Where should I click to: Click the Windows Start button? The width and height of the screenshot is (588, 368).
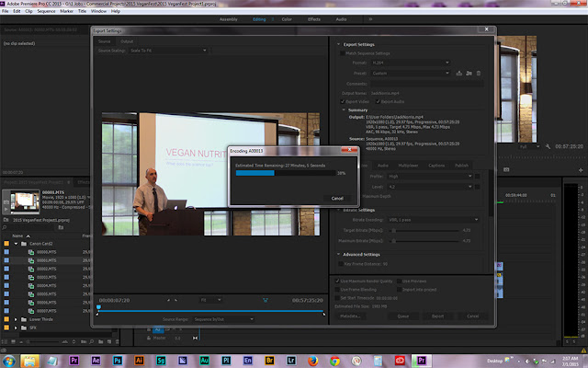point(8,361)
